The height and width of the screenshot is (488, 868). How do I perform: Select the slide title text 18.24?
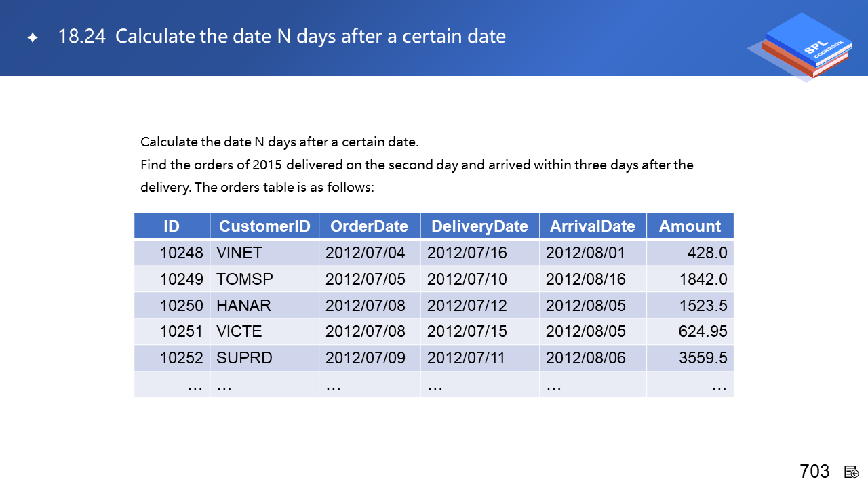point(82,37)
